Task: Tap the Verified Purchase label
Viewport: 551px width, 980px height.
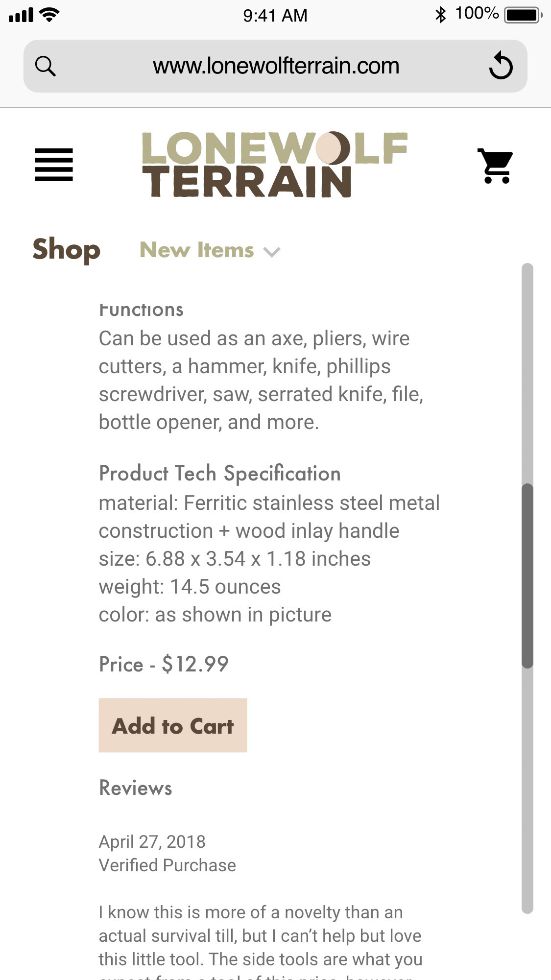Action: (x=168, y=865)
